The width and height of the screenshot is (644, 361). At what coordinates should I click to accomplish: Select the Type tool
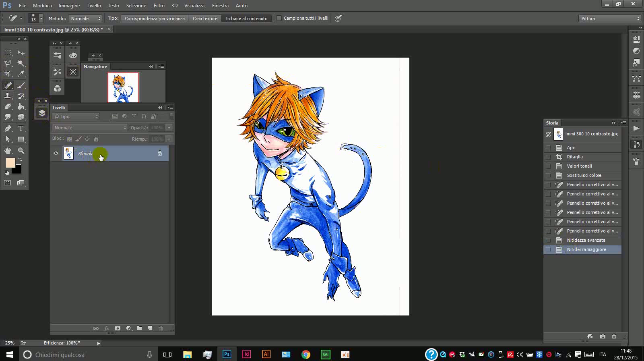coord(21,129)
